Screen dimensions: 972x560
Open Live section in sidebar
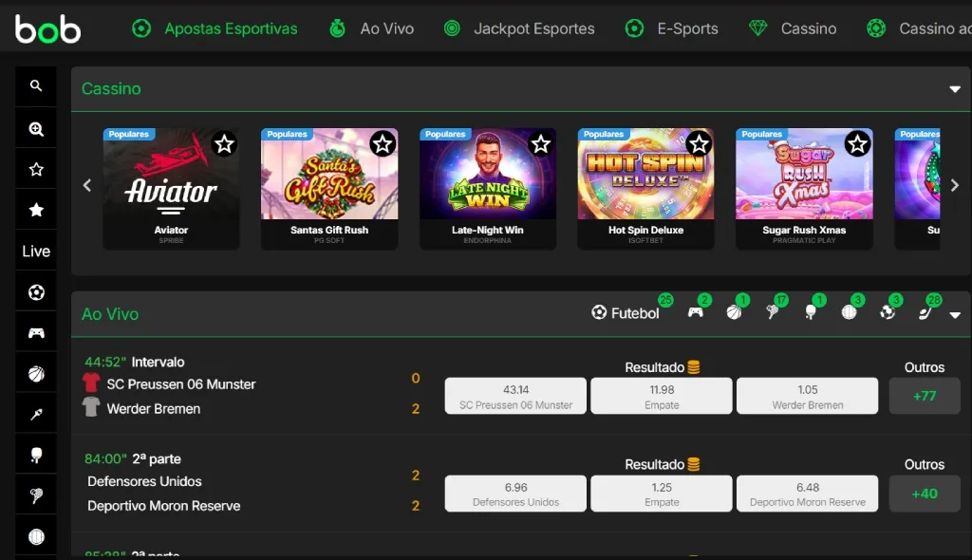(36, 252)
